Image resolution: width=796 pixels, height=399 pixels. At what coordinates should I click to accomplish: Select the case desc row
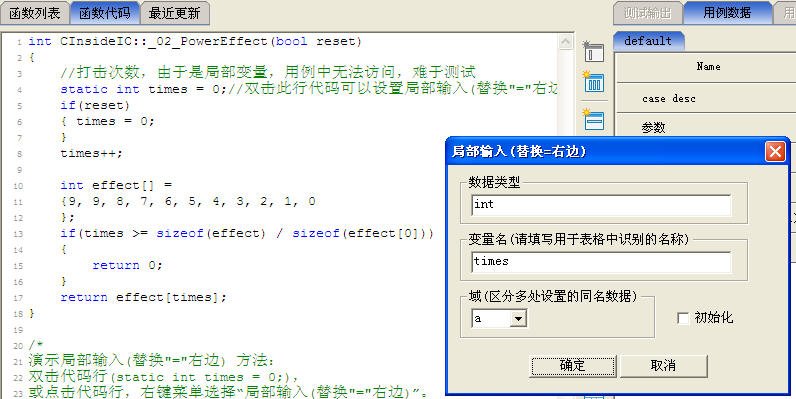[x=706, y=98]
